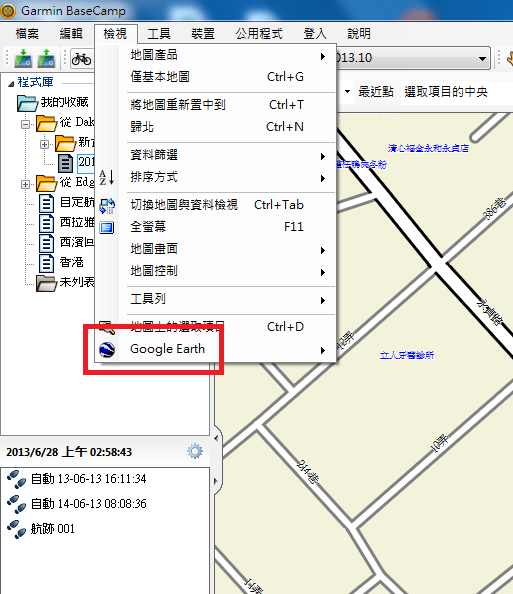This screenshot has height=594, width=513.
Task: Select track 自動 14-06-13 08:08:36
Action: [x=88, y=504]
